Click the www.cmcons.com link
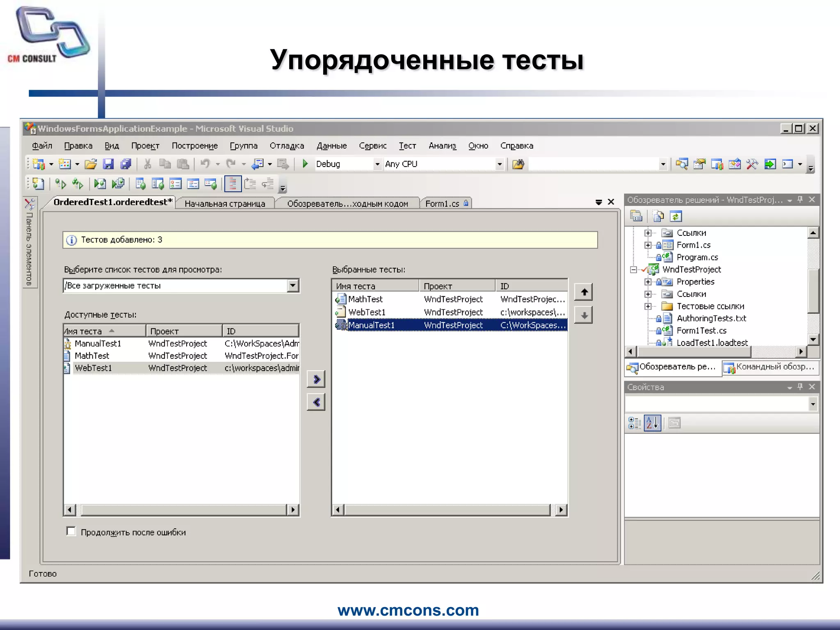 tap(408, 610)
